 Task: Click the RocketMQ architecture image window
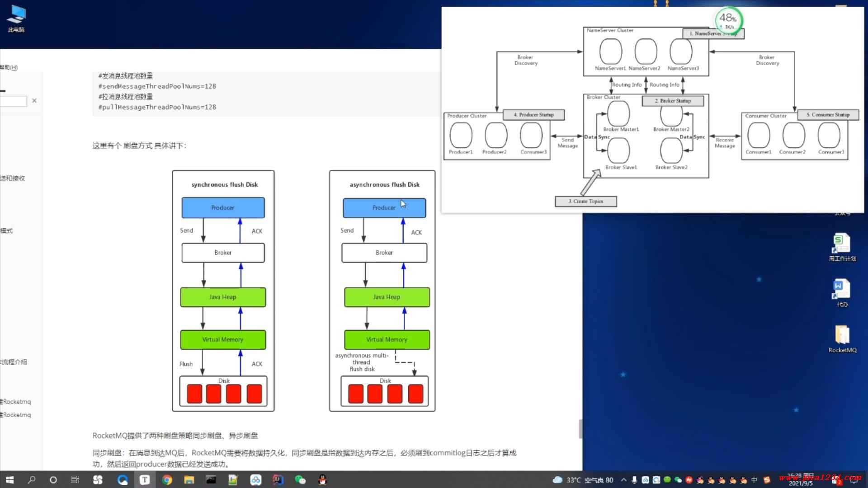coord(652,109)
